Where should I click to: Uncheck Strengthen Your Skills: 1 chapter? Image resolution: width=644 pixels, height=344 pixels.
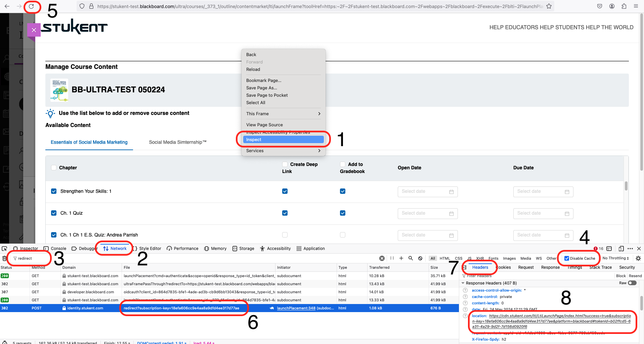tap(54, 191)
